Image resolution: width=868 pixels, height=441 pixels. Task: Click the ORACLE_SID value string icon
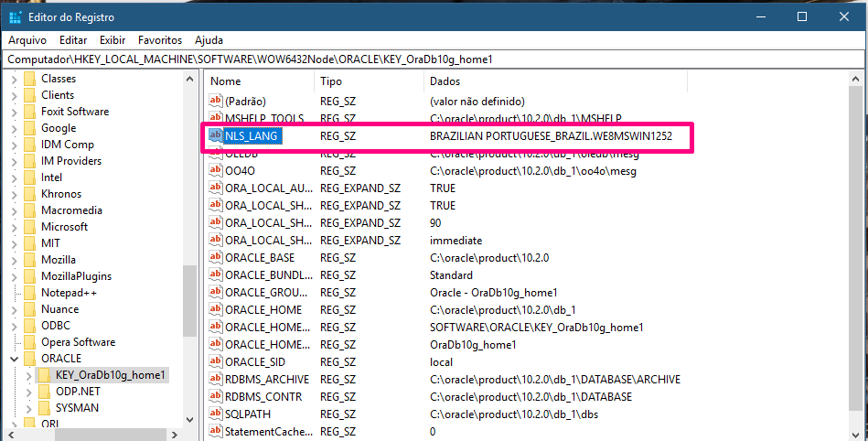(x=215, y=361)
